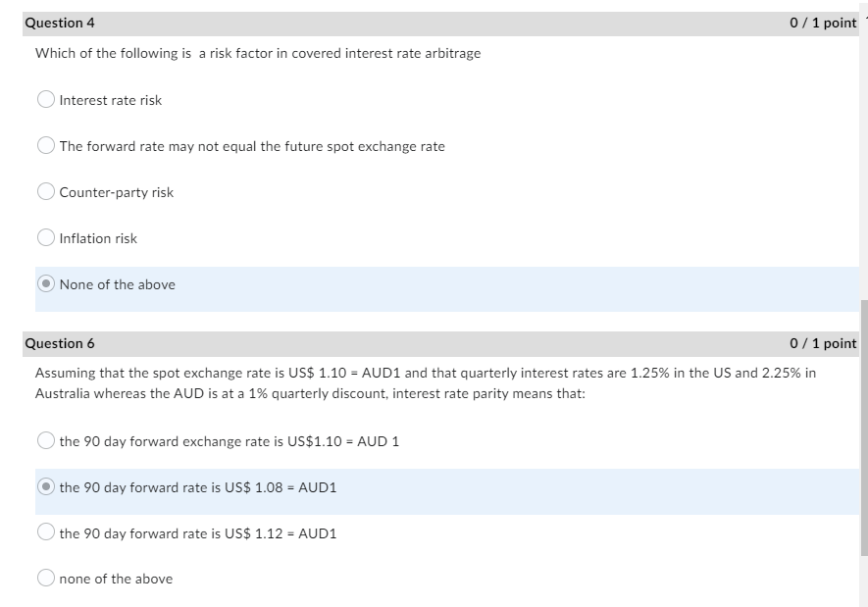The width and height of the screenshot is (868, 607).
Task: Select none of the above in Question 6
Action: point(45,579)
